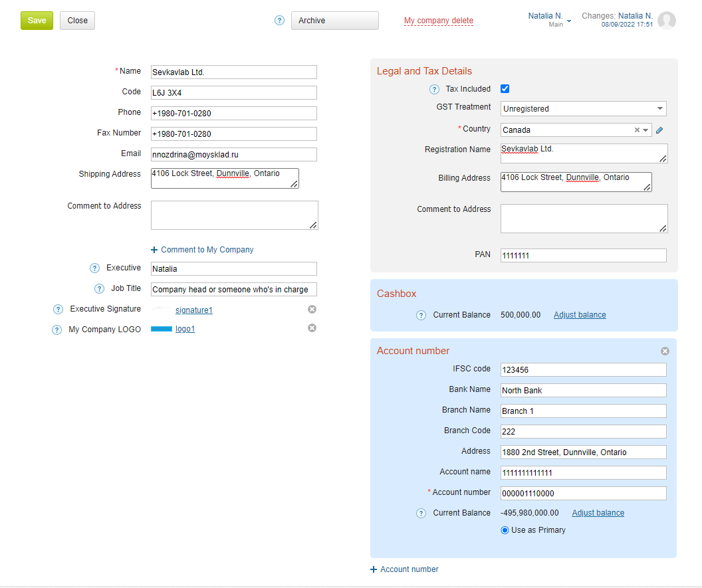The width and height of the screenshot is (702, 588).
Task: Click the Archive button
Action: click(335, 21)
